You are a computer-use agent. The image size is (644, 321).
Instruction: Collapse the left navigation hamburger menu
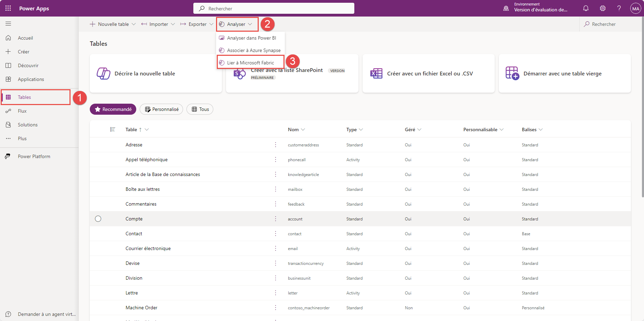[x=8, y=24]
